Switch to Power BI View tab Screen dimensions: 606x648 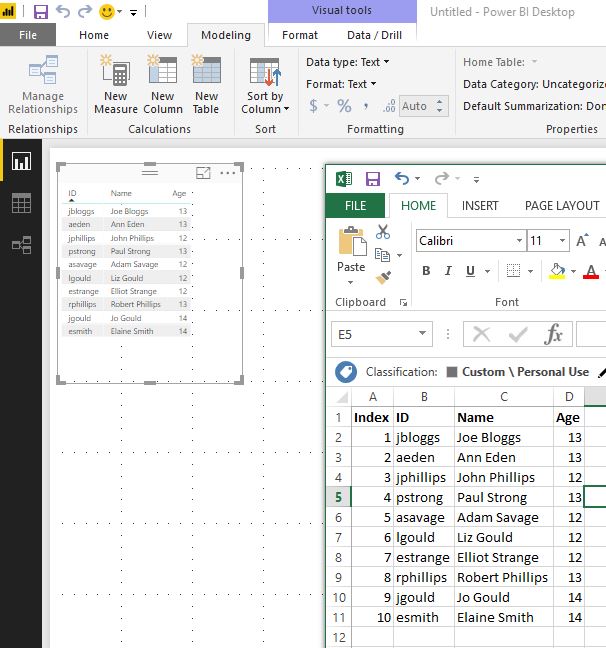[x=159, y=35]
